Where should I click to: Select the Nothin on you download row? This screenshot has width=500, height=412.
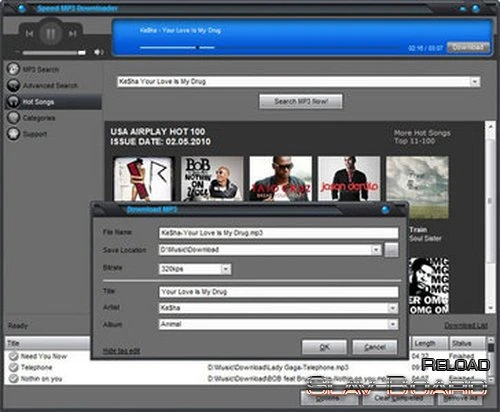[x=245, y=379]
